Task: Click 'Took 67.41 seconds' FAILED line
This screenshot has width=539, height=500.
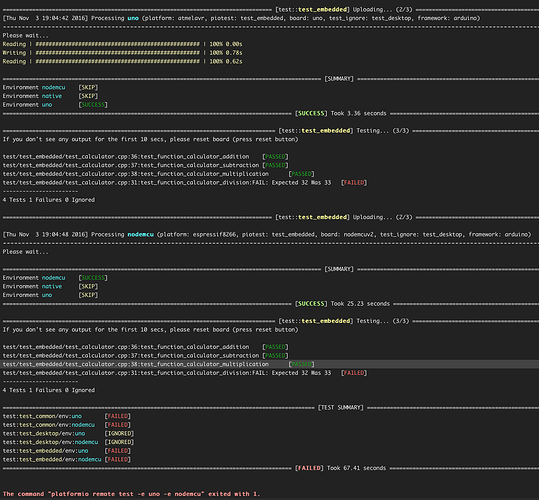Action: [340, 468]
